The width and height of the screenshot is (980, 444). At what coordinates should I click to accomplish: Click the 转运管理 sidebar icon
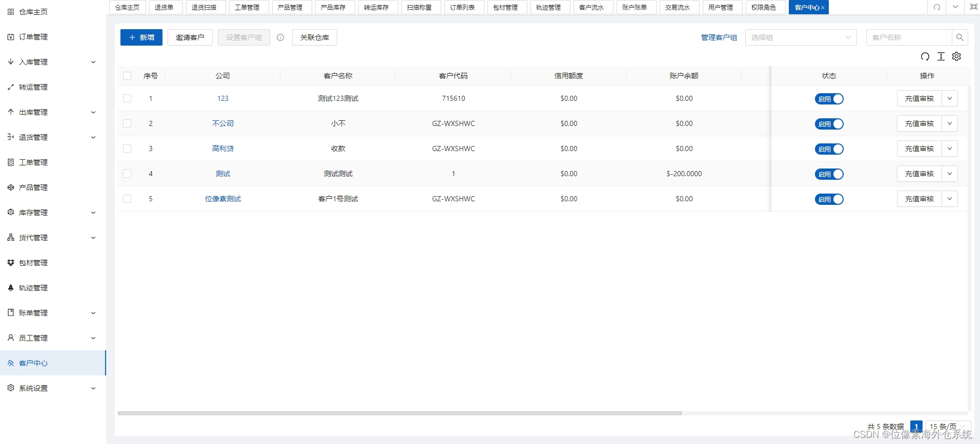pos(11,87)
